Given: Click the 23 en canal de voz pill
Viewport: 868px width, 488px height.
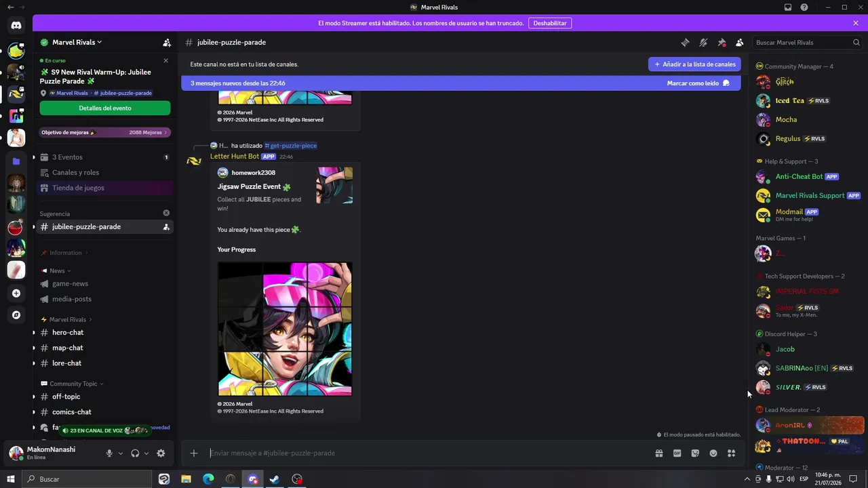Looking at the screenshot, I should (104, 430).
